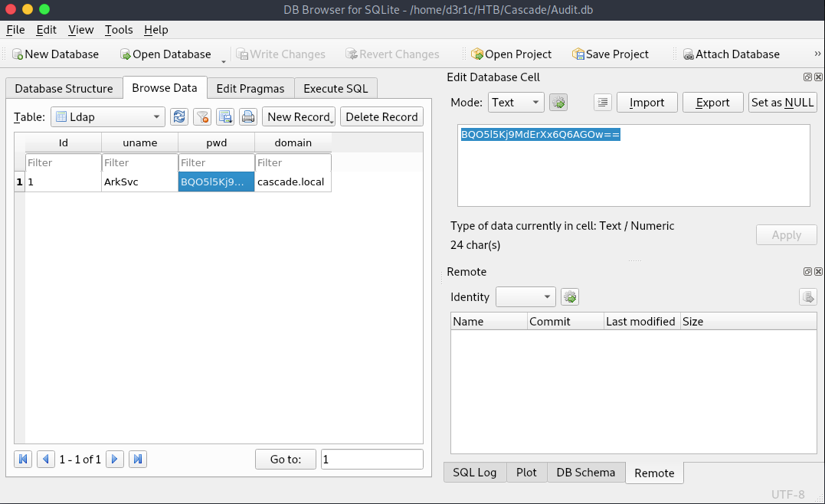Open the cell editor mode settings gear
The width and height of the screenshot is (825, 504).
point(558,103)
